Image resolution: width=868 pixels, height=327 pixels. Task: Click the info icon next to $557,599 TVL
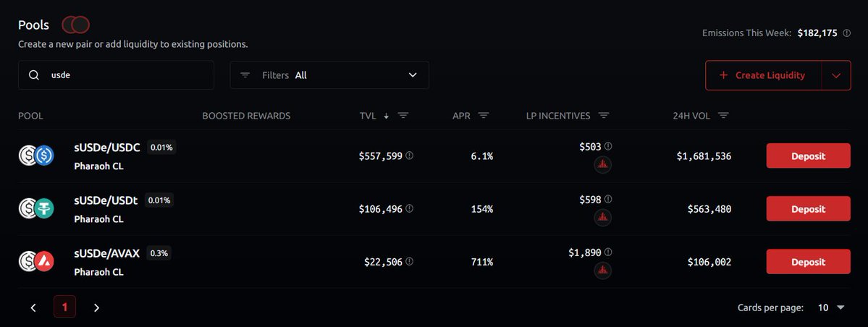[x=409, y=156]
